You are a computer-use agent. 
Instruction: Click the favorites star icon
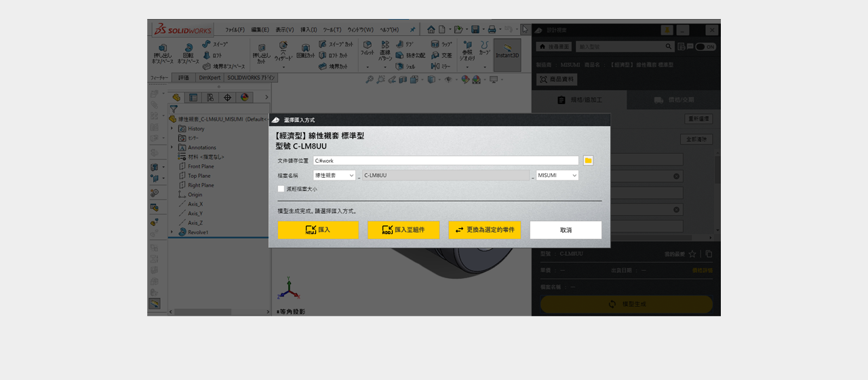coord(692,254)
